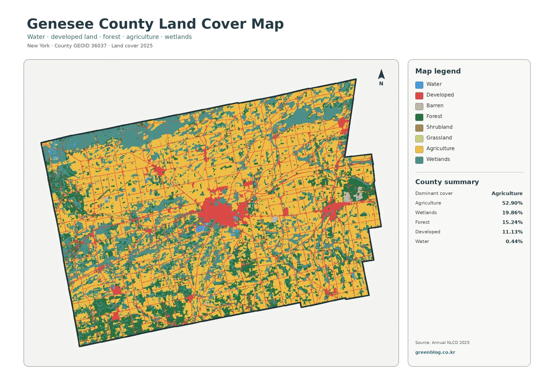The width and height of the screenshot is (554, 392).
Task: Click the 'Developed' legend label
Action: [x=440, y=95]
